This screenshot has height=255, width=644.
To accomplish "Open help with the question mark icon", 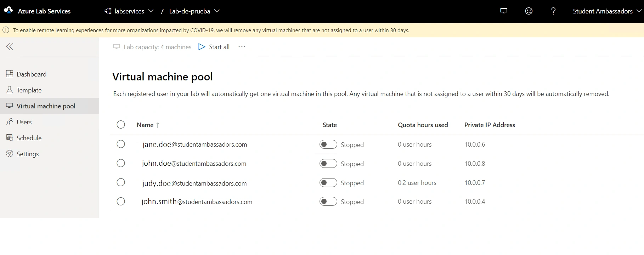I will pos(553,11).
